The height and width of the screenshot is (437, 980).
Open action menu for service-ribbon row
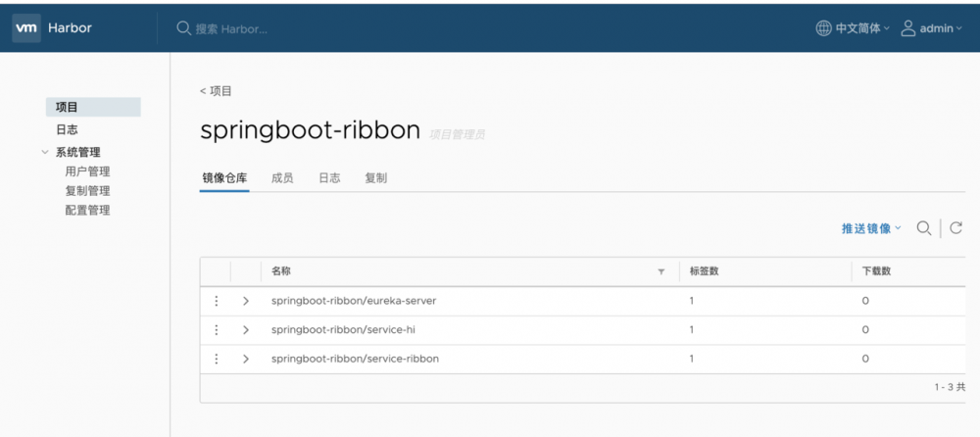tap(216, 359)
